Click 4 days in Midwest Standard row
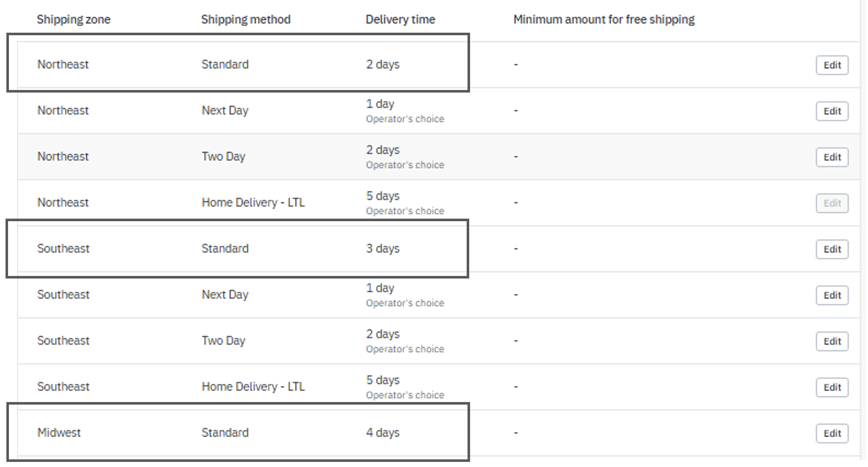Image resolution: width=868 pixels, height=467 pixels. pyautogui.click(x=383, y=433)
